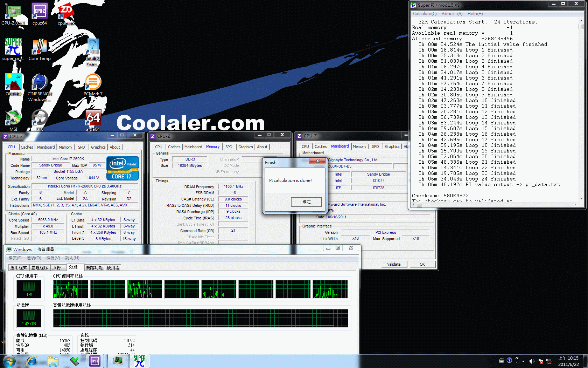Switch to 網路功能 tab in Task Manager
Viewport: 588px width, 368px height.
coord(94,267)
